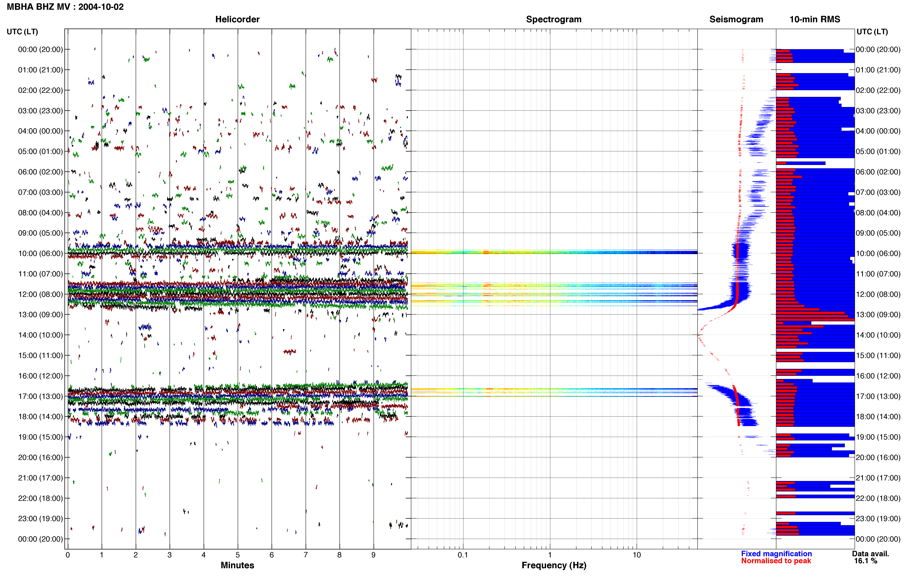Click the 17:00 spectrogram energy band

[x=554, y=392]
